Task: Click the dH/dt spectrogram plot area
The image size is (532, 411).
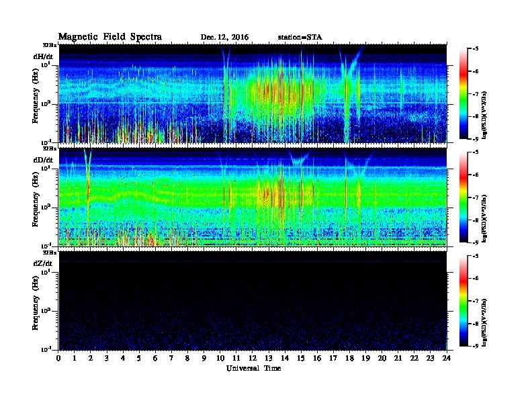Action: point(253,93)
